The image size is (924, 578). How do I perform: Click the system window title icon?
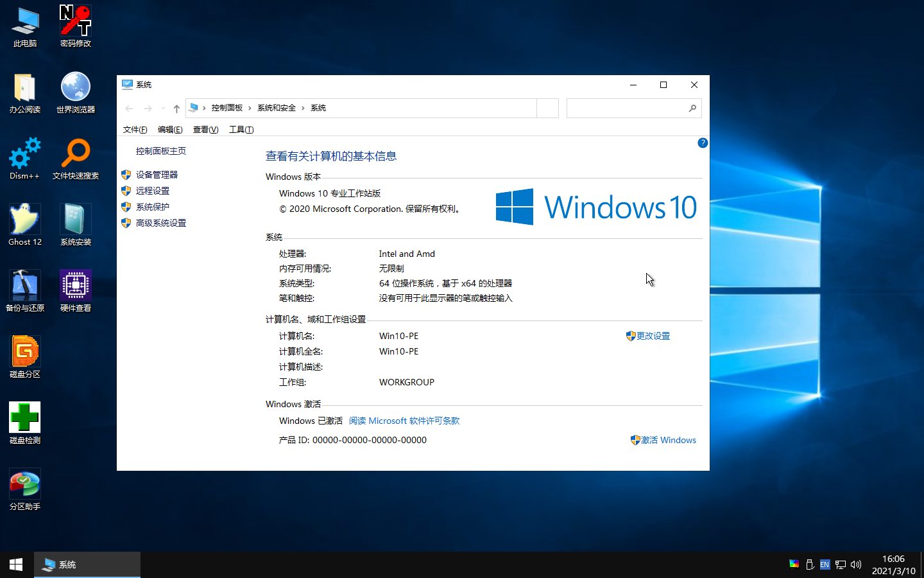[127, 84]
